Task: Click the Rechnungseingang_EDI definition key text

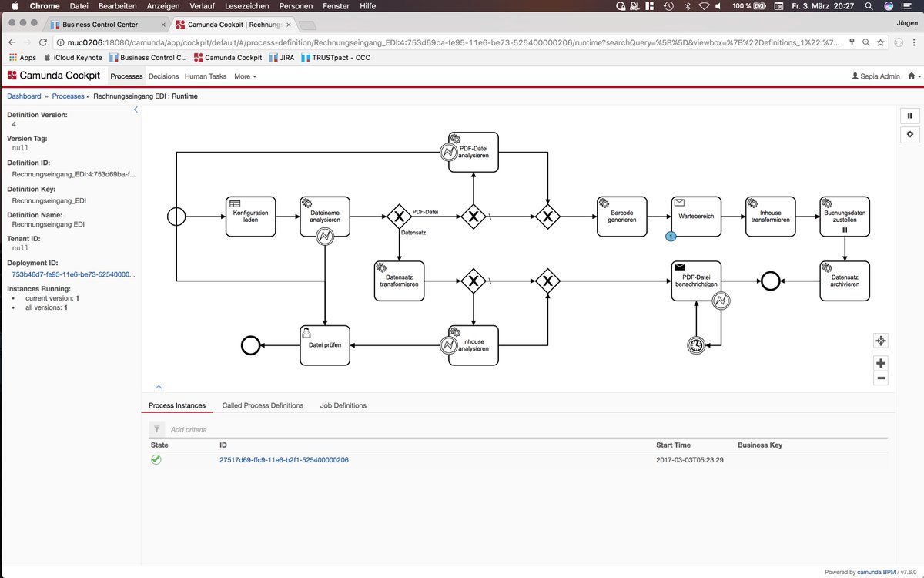Action: [x=49, y=200]
